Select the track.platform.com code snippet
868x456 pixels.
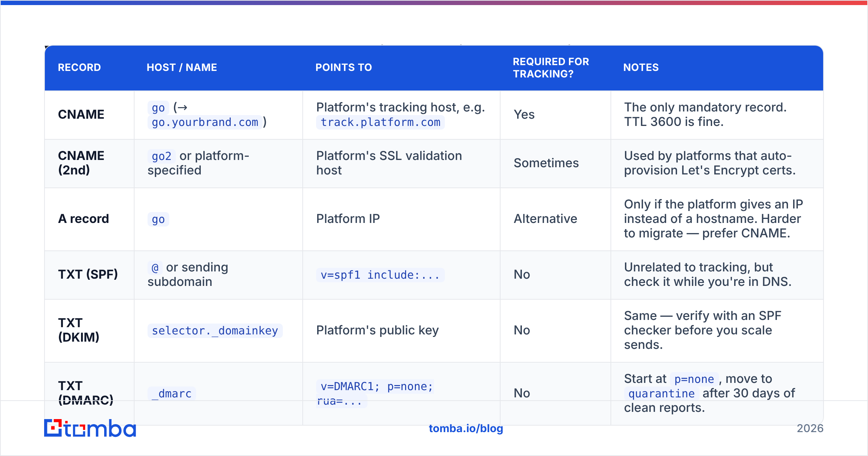click(x=380, y=122)
